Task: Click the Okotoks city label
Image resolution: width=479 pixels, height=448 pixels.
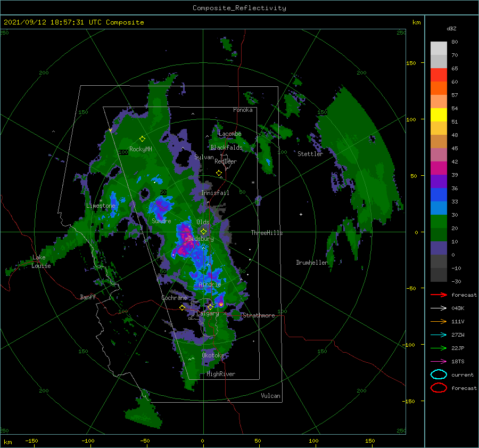Action: pos(213,355)
